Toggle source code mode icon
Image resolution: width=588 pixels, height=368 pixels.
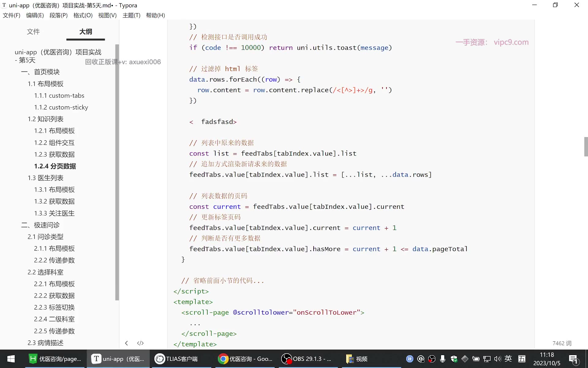point(140,343)
